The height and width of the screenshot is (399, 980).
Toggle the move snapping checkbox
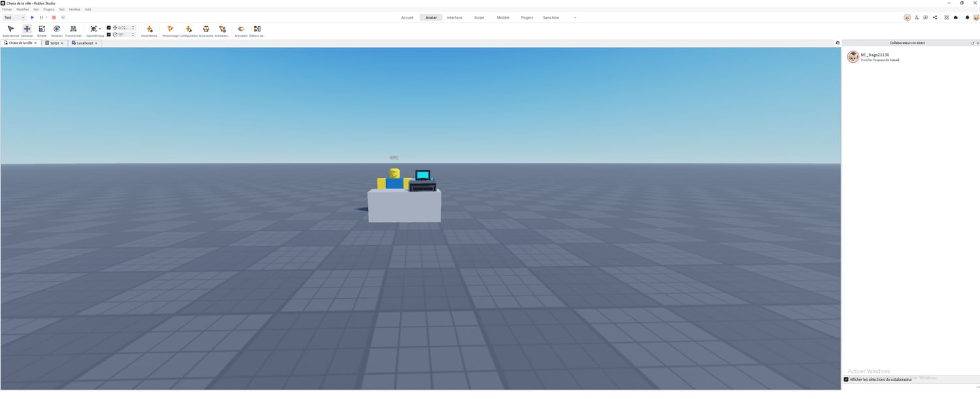point(108,27)
